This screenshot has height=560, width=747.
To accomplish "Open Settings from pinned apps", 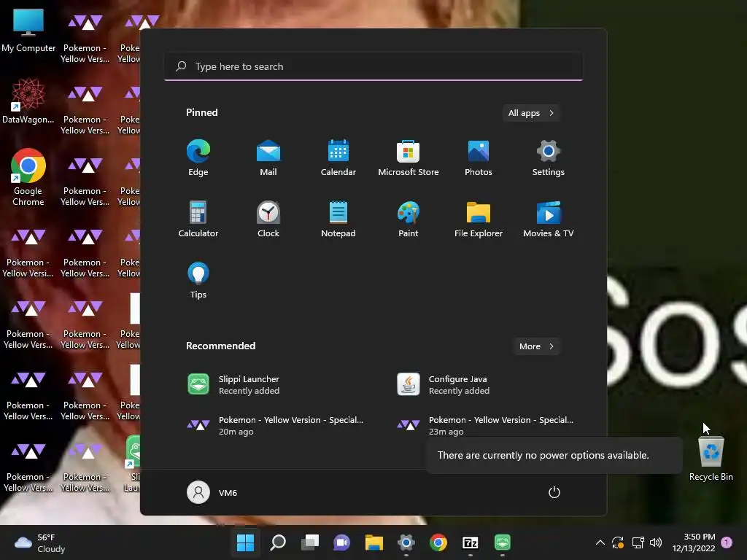I will 549,158.
